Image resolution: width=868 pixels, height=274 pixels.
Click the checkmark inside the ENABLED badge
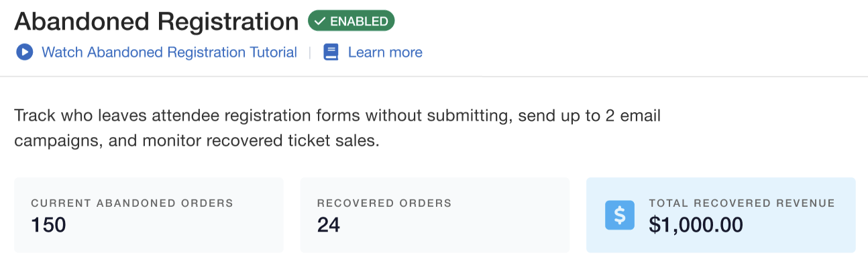click(x=319, y=21)
